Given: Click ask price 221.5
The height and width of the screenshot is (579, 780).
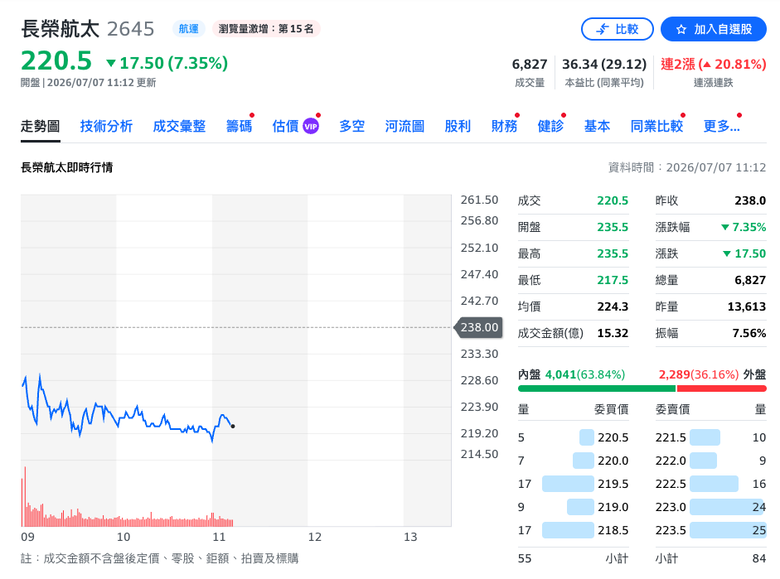Looking at the screenshot, I should (x=671, y=438).
